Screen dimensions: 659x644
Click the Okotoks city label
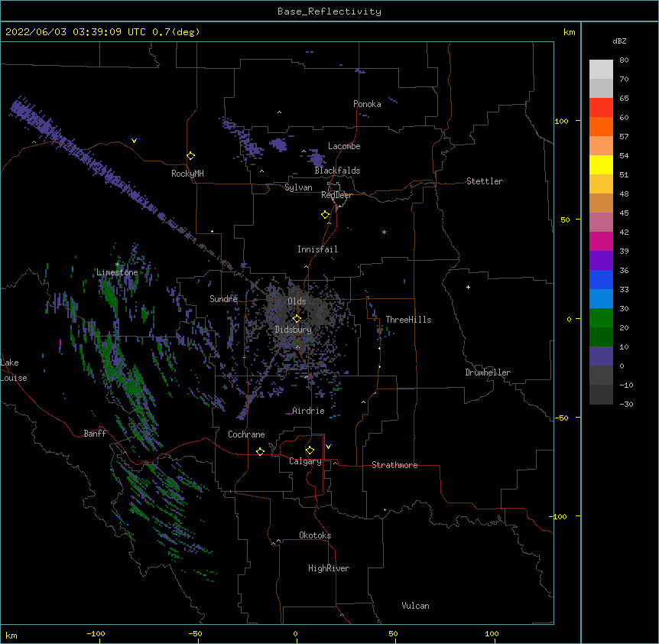[315, 535]
